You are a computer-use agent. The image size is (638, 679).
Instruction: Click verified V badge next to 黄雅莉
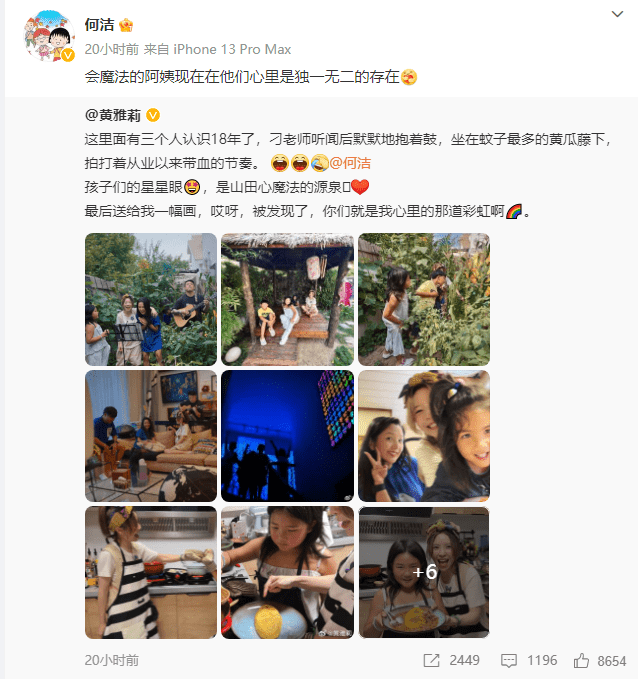click(x=153, y=115)
